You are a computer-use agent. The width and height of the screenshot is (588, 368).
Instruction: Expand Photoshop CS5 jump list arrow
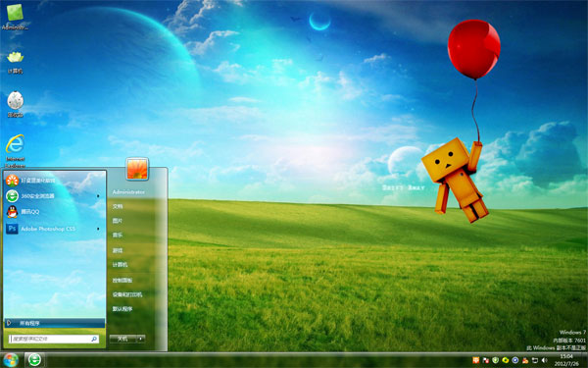click(98, 229)
